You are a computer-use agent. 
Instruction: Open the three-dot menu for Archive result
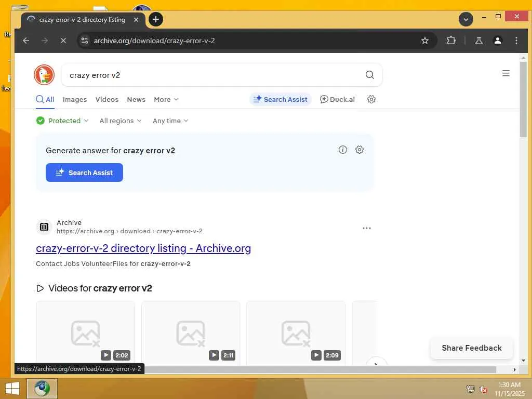tap(367, 228)
